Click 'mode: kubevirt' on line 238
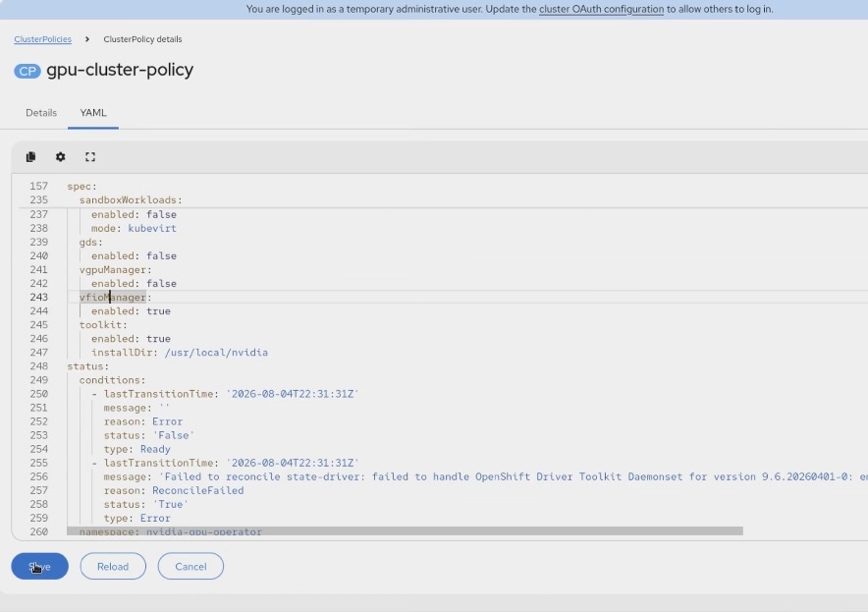This screenshot has width=868, height=612. pos(134,228)
